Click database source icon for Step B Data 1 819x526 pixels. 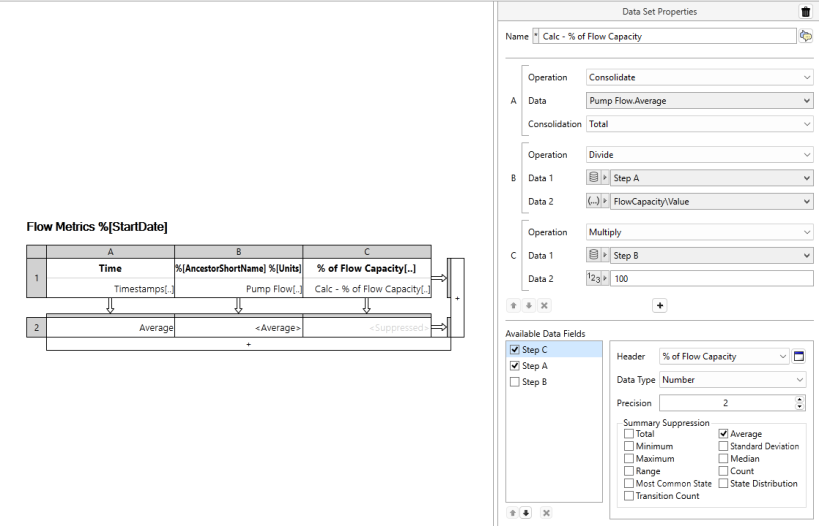pos(593,178)
